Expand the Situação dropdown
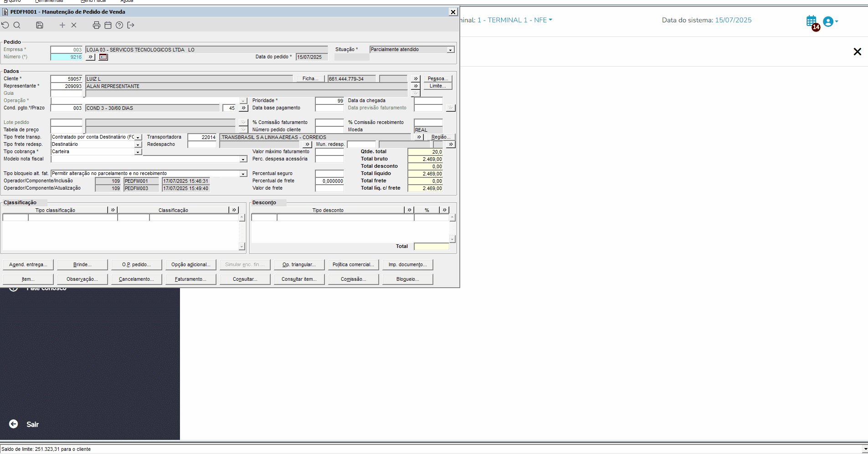The image size is (868, 454). 450,50
